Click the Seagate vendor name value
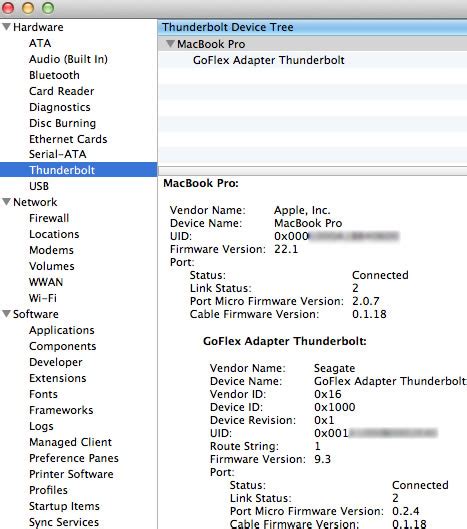This screenshot has height=529, width=467. 334,368
